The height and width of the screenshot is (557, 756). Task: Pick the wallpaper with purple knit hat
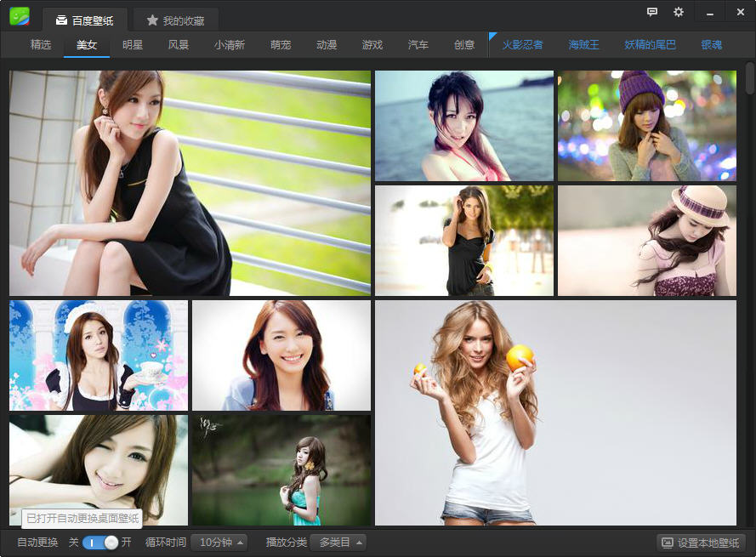click(x=646, y=126)
